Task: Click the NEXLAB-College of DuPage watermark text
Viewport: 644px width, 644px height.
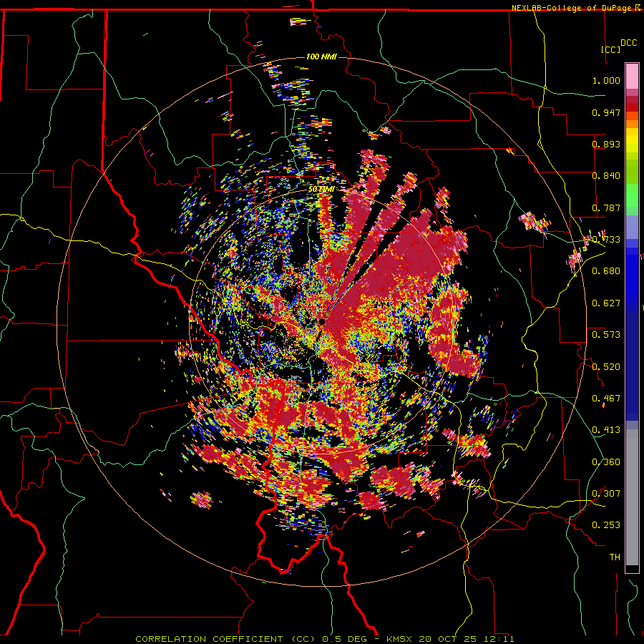Action: pos(572,8)
